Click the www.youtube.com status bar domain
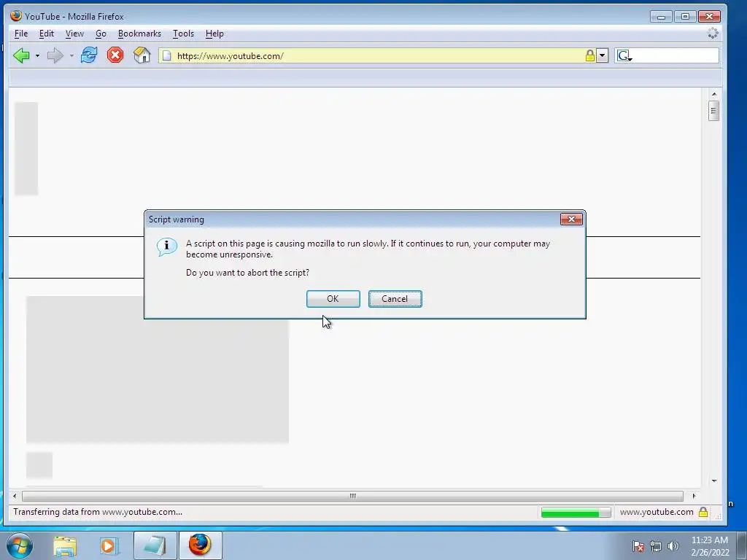This screenshot has width=747, height=560. (x=657, y=512)
